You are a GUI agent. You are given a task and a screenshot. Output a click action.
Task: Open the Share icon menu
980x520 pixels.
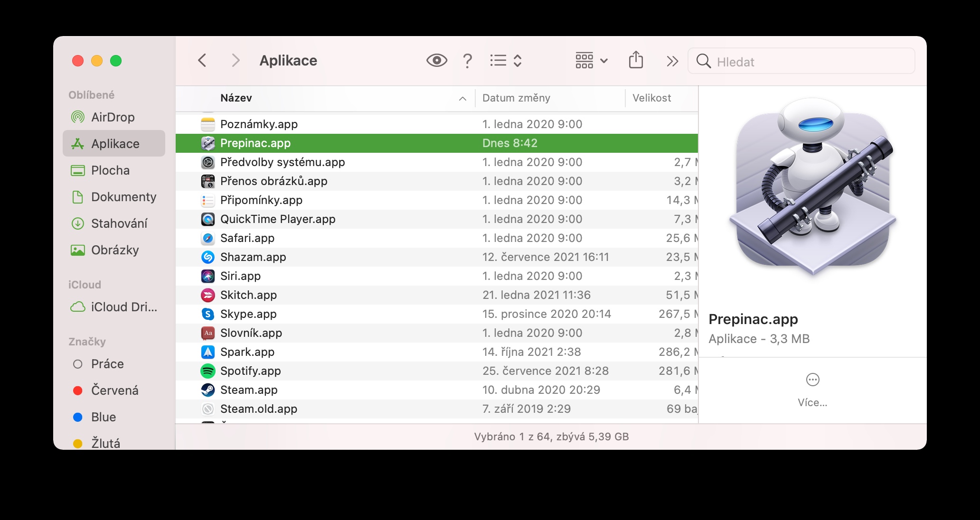pos(636,61)
